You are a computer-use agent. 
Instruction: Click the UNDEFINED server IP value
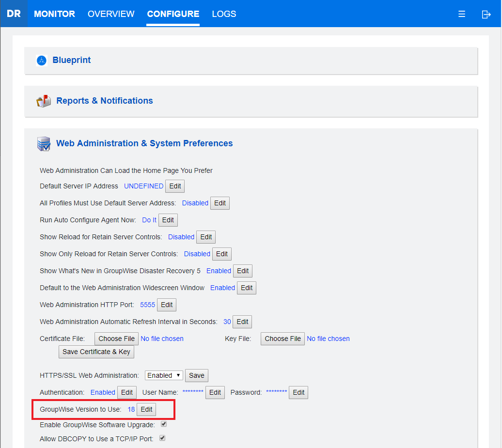(143, 186)
